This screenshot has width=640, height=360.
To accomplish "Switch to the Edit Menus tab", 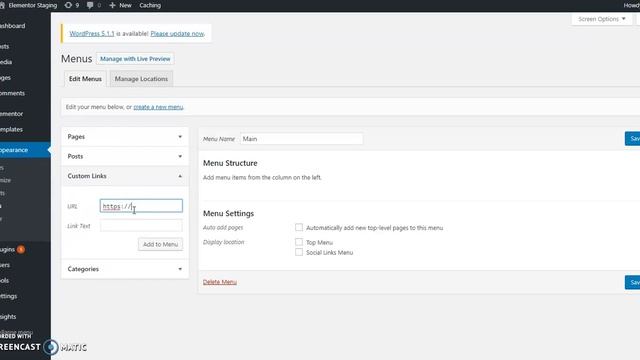I will tap(85, 79).
